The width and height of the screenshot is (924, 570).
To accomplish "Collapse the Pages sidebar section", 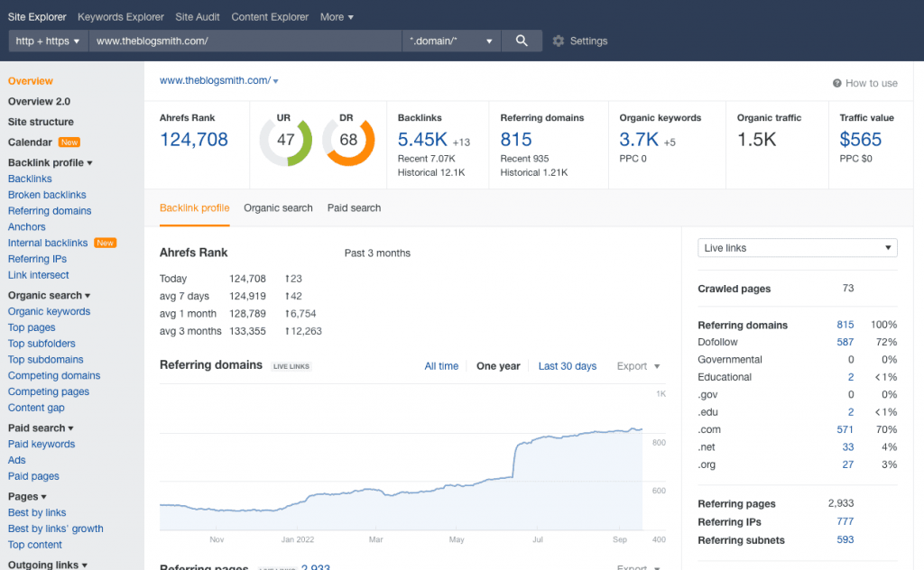I will click(27, 496).
